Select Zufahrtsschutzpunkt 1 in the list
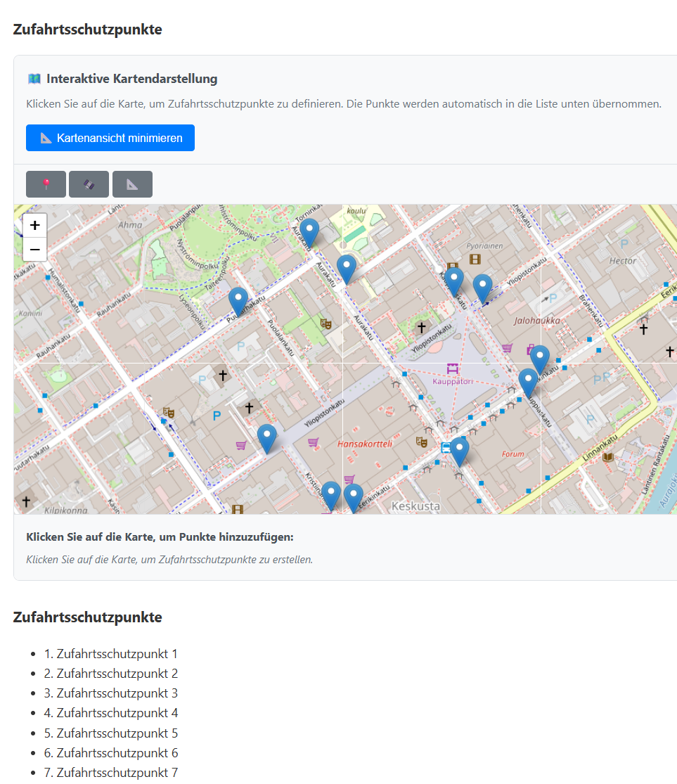The width and height of the screenshot is (677, 784). (117, 654)
